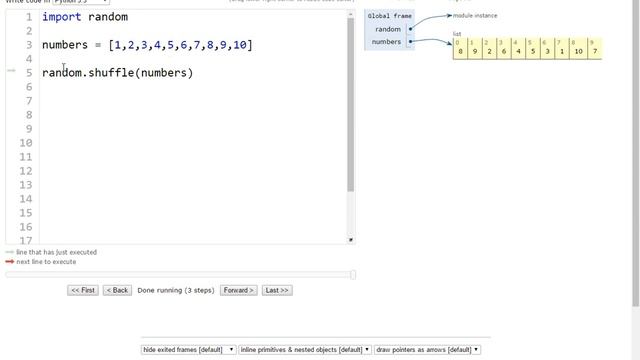Open 'inline primitives & nested objects' dropdown

point(305,350)
